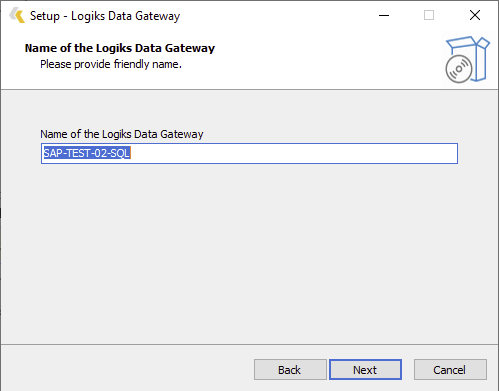The width and height of the screenshot is (499, 391).
Task: Click the 'Setup - Logiks Data Gateway' title text
Action: point(105,16)
